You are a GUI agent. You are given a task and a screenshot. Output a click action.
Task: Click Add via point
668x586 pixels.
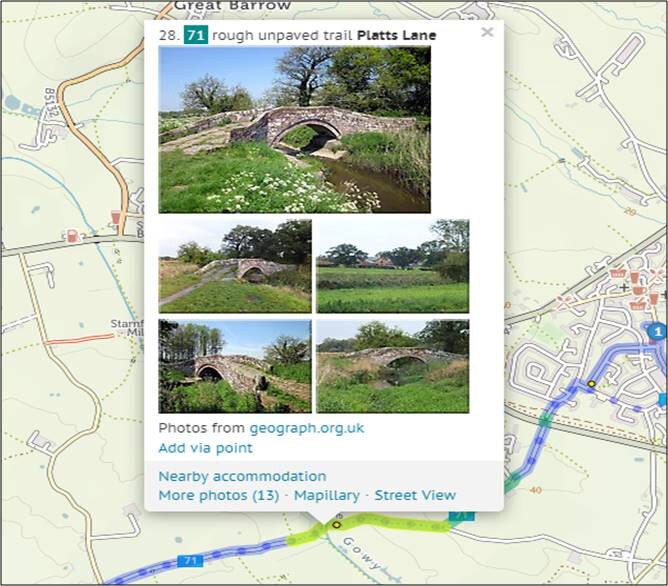click(205, 448)
